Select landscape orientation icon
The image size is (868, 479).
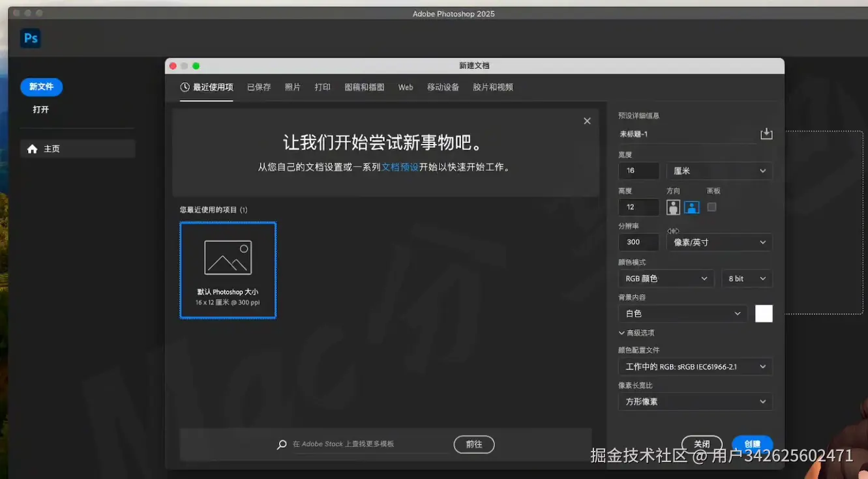[x=692, y=207]
